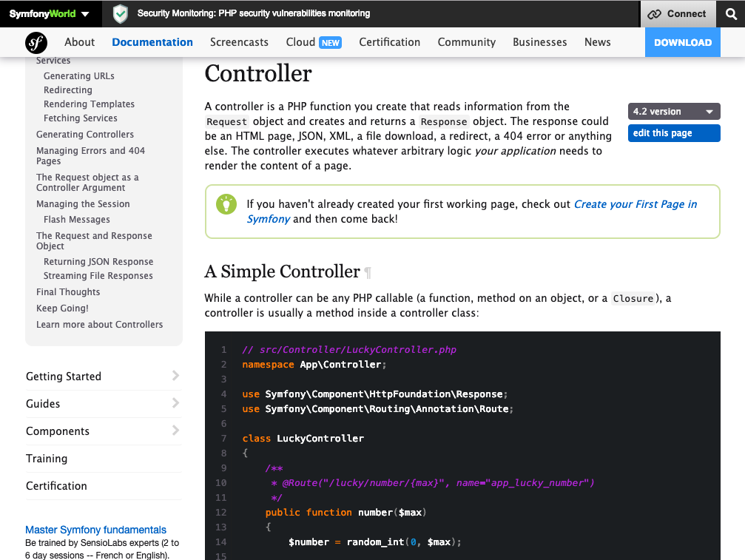This screenshot has width=745, height=560.
Task: Open Master Symfony fundamentals link
Action: (95, 530)
